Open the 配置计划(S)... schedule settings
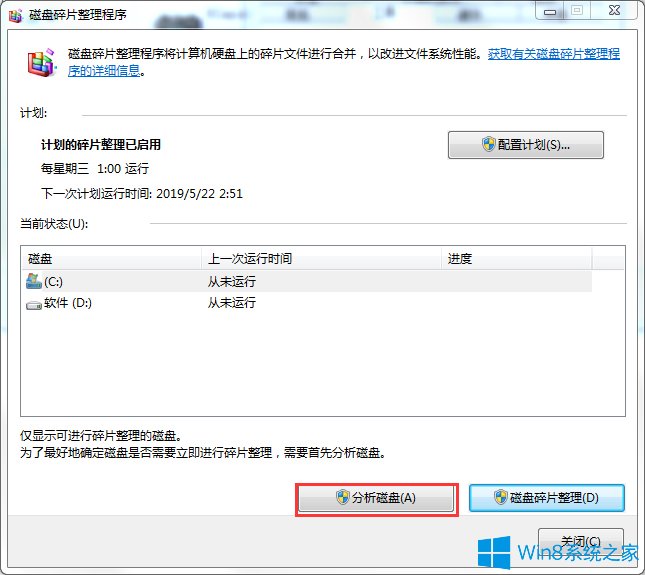The width and height of the screenshot is (645, 575). tap(526, 145)
